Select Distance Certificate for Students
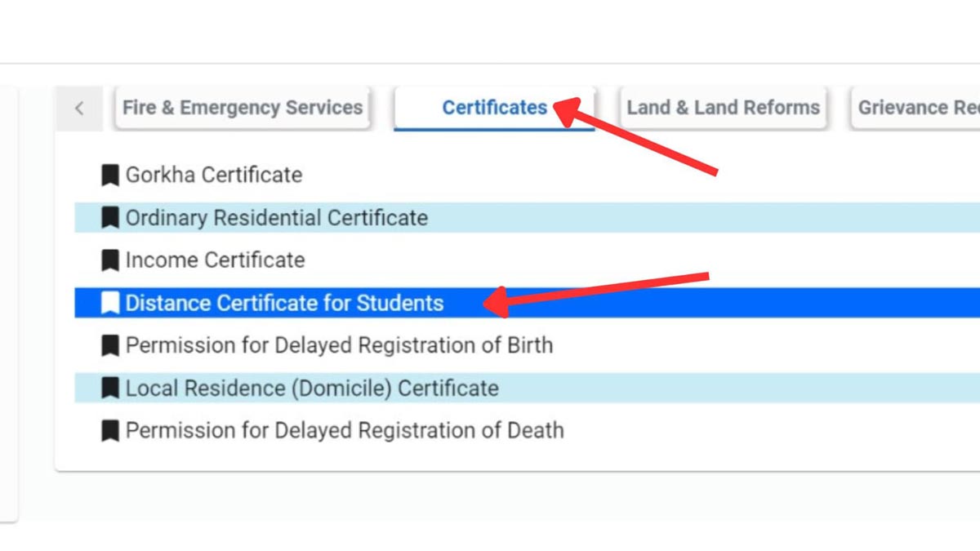This screenshot has width=980, height=551. coord(283,302)
